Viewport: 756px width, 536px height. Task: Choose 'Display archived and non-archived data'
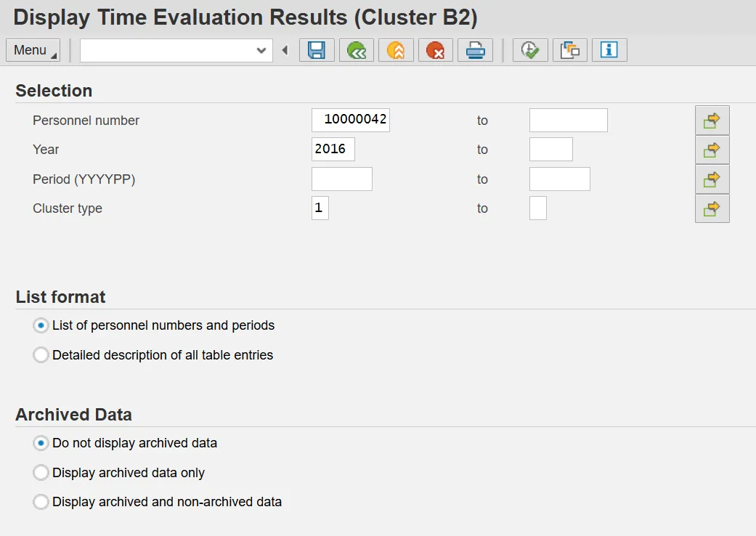[41, 502]
